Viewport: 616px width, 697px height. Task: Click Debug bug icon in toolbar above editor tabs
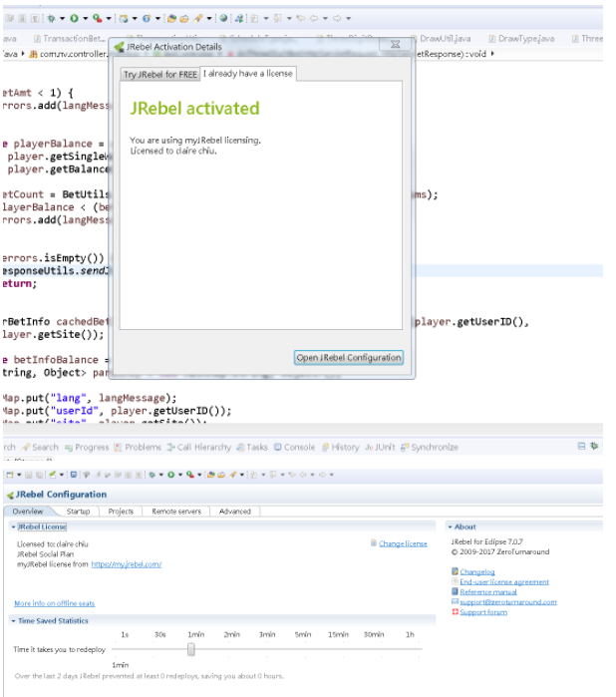(52, 18)
